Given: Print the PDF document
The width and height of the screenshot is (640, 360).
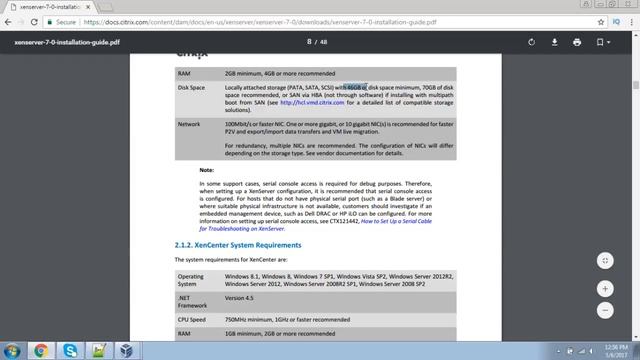Looking at the screenshot, I should (577, 42).
